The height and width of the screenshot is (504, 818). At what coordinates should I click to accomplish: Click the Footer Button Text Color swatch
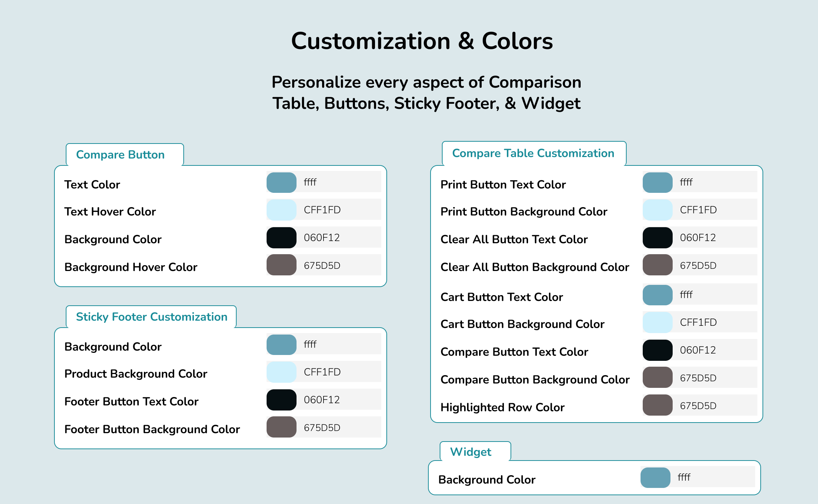point(281,400)
